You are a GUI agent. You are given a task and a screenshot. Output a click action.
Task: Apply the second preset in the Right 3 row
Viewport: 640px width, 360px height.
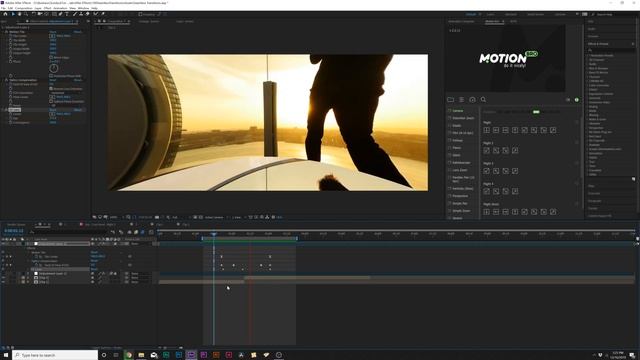tap(496, 171)
